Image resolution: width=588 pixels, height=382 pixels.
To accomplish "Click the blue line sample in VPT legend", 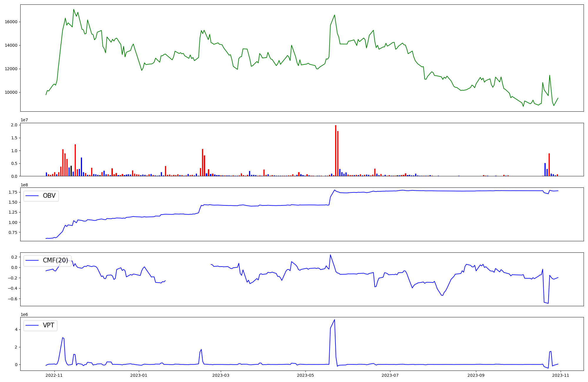I will [x=32, y=326].
